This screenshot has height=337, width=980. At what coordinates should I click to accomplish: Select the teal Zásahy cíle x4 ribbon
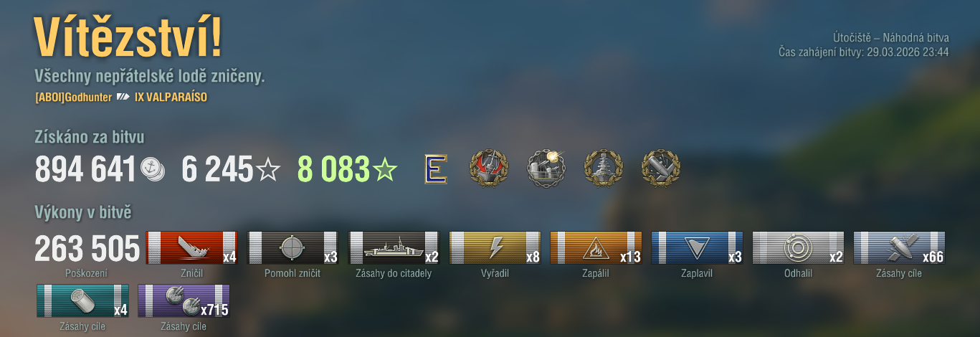(x=83, y=301)
